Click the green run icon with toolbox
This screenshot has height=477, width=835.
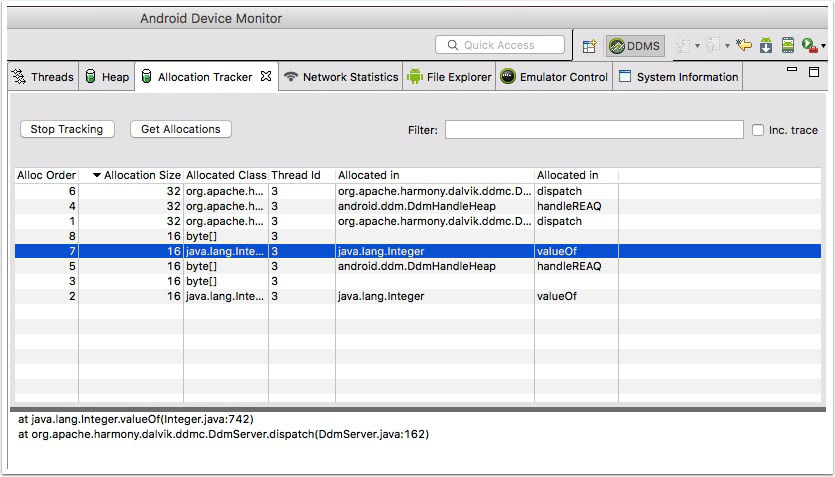(809, 46)
